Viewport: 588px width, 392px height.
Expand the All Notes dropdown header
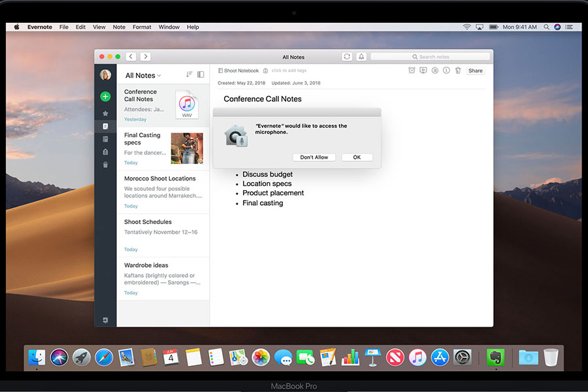(143, 75)
